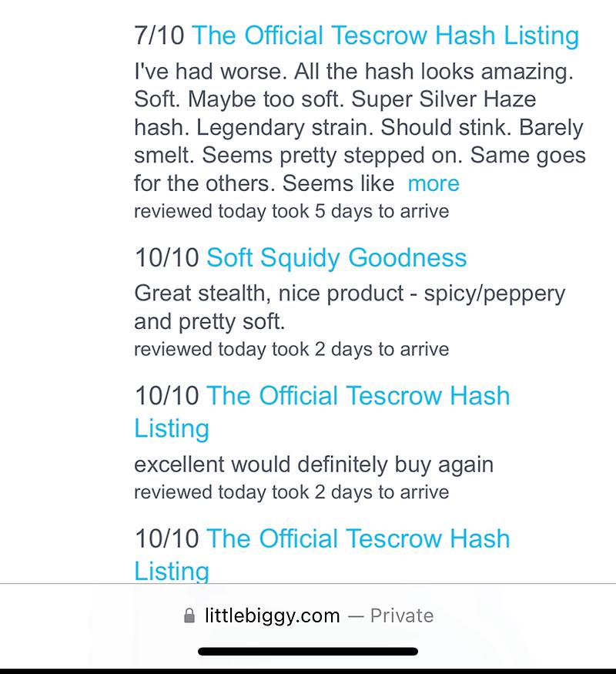Tap the littlebiggy.com address text
616x674 pixels.
pyautogui.click(x=273, y=616)
